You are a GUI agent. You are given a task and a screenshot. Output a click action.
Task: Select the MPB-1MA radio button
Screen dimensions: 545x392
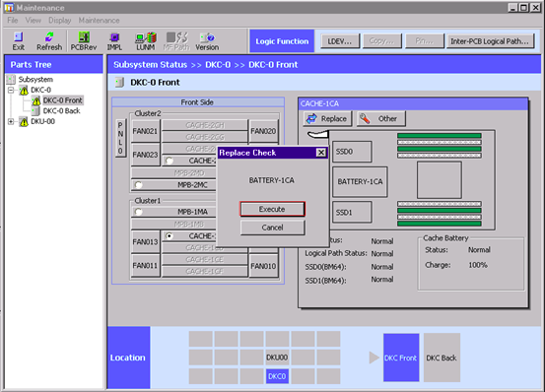click(x=138, y=212)
